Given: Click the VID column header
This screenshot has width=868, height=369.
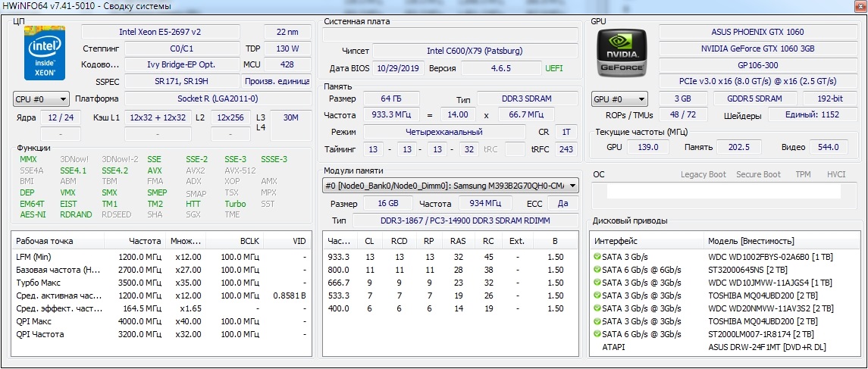Looking at the screenshot, I should (288, 241).
